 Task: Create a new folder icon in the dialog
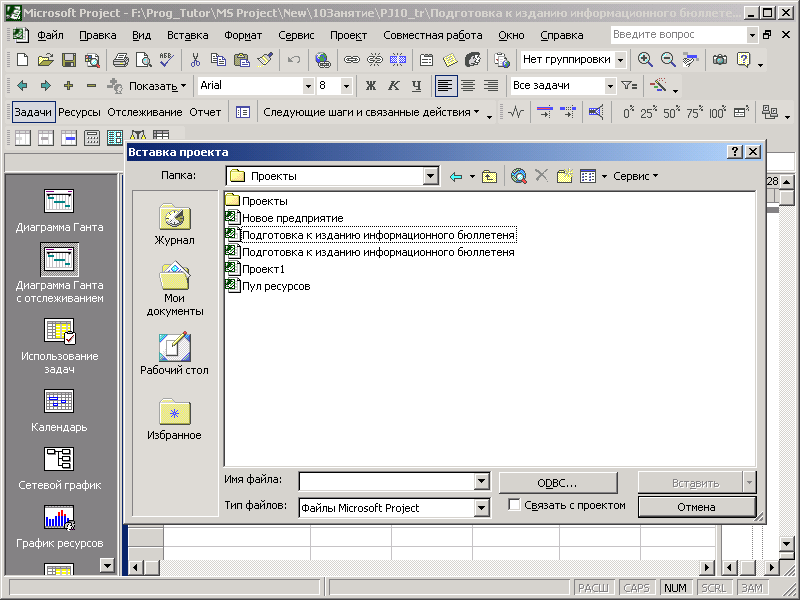pos(565,176)
